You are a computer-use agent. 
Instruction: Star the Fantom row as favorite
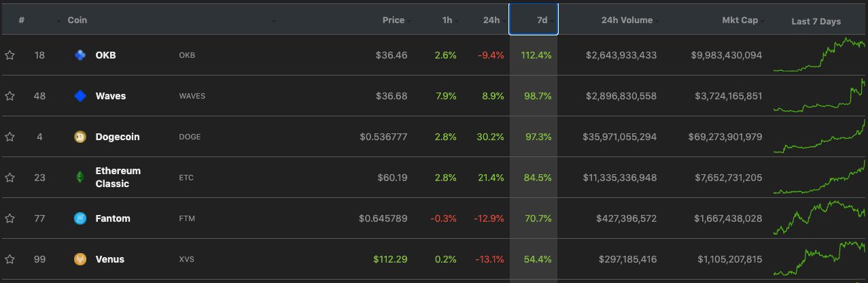tap(10, 218)
